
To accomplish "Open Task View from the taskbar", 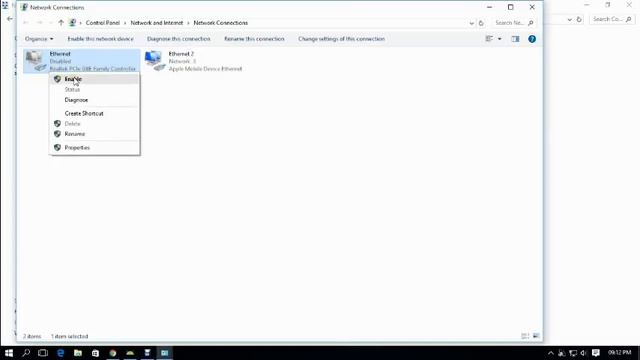I will pos(43,353).
